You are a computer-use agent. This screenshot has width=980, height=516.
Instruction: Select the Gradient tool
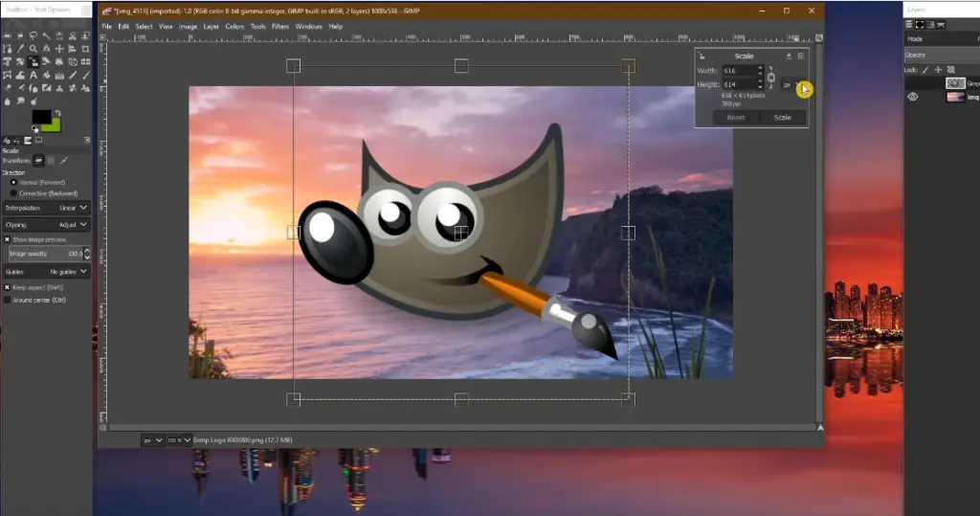59,75
